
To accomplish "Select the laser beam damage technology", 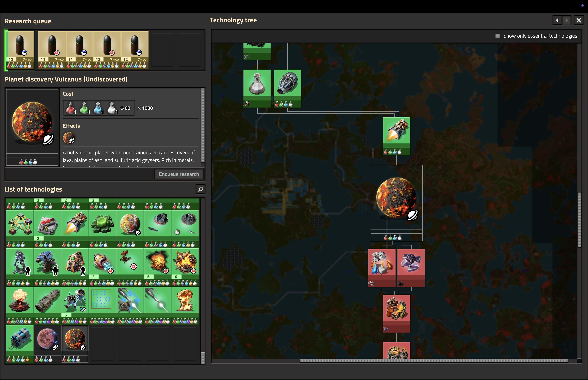I will [x=158, y=305].
